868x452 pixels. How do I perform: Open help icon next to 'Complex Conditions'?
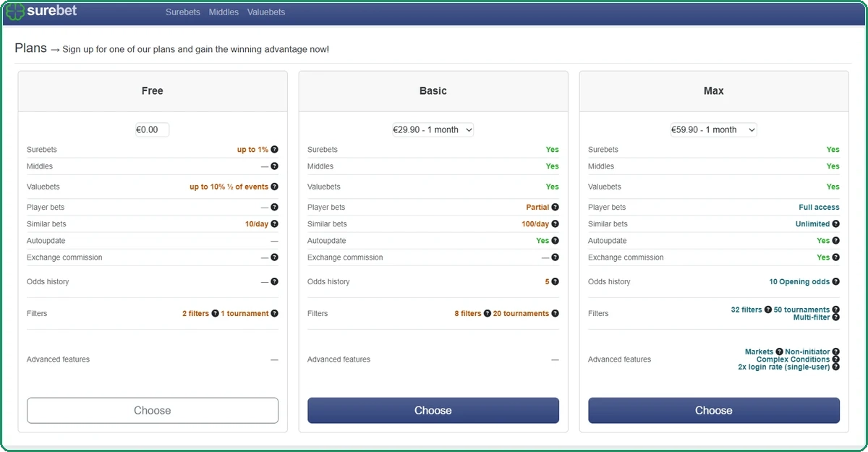[x=836, y=359]
